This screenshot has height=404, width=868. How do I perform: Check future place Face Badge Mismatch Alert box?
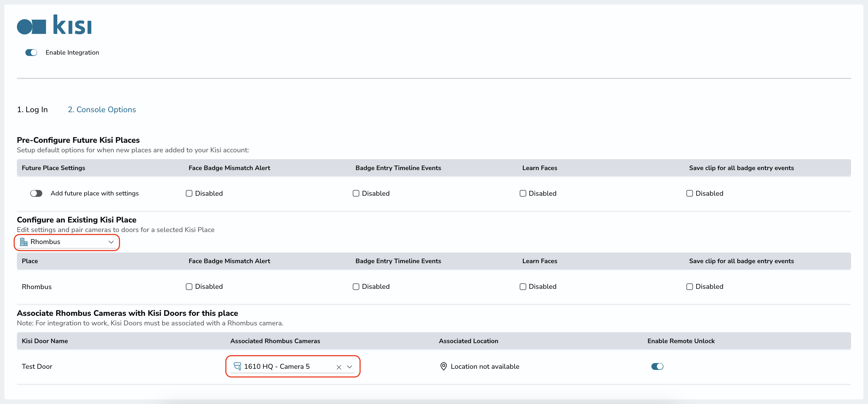tap(189, 193)
